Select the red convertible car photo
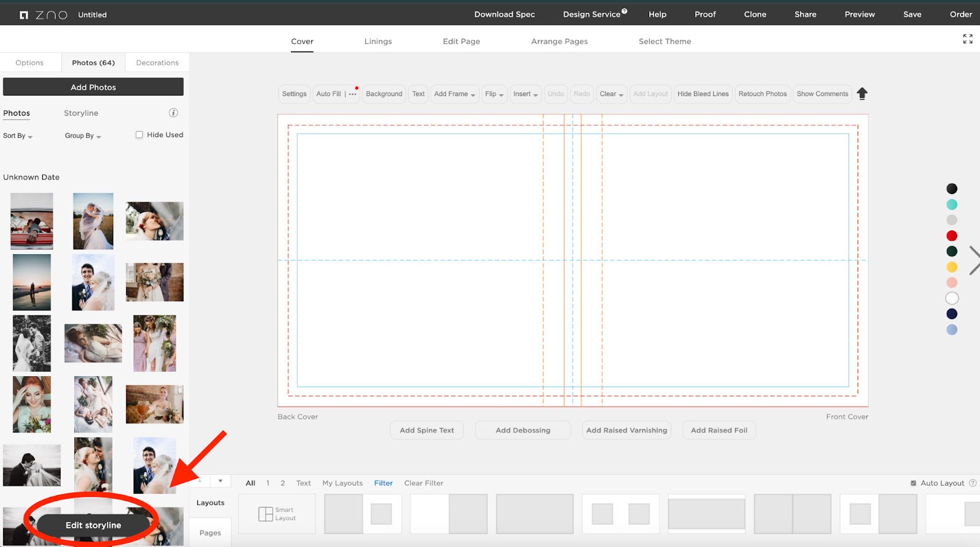This screenshot has height=547, width=980. 32,221
